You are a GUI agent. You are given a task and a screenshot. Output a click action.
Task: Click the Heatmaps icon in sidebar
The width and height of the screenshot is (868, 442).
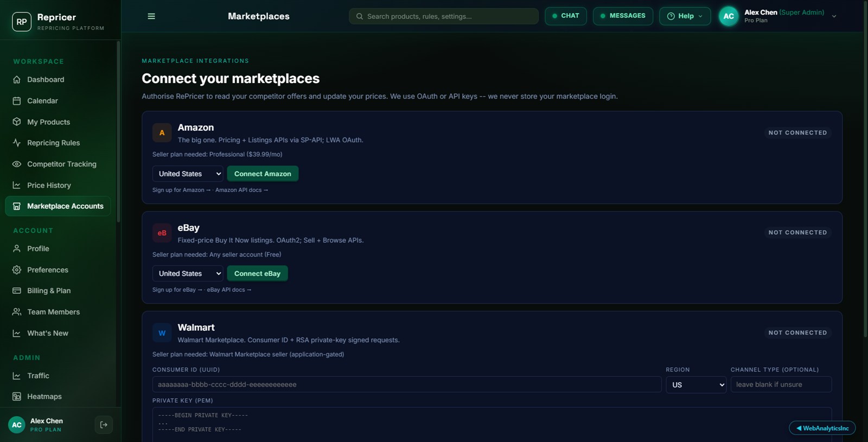coord(17,396)
